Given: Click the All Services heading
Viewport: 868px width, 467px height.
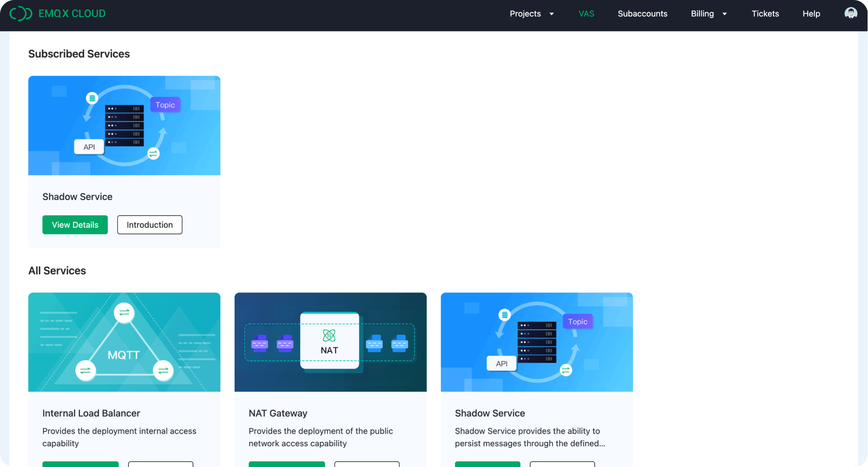Looking at the screenshot, I should point(57,271).
